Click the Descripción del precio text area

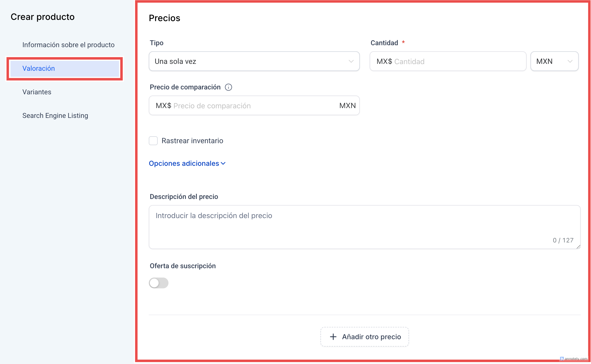click(x=364, y=227)
